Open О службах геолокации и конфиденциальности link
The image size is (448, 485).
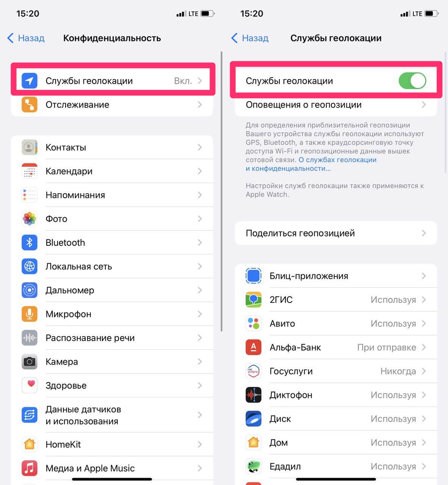pyautogui.click(x=337, y=160)
